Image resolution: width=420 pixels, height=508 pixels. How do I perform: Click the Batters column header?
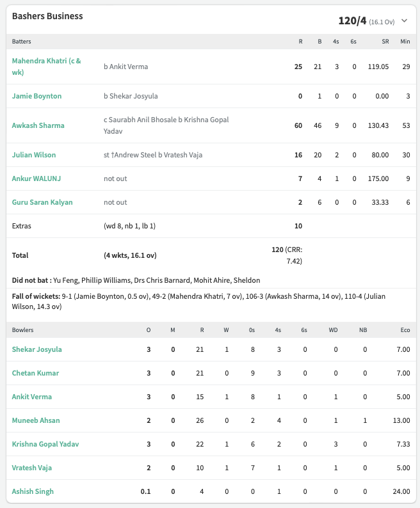21,42
